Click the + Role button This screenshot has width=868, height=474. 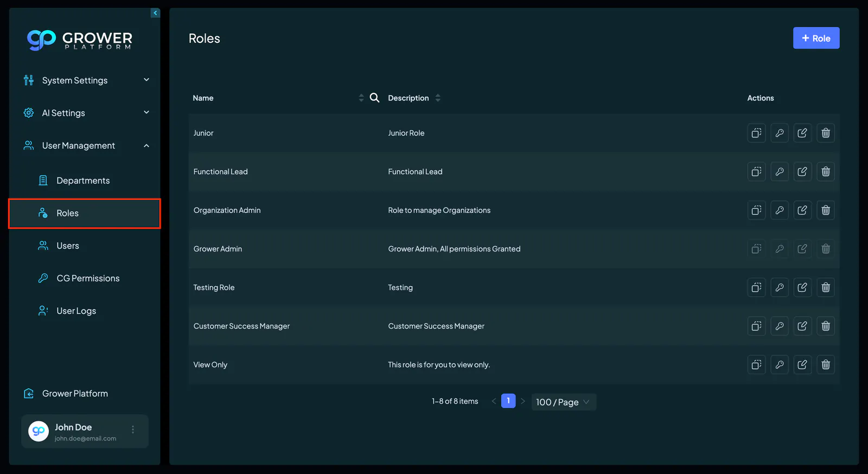[x=816, y=38]
